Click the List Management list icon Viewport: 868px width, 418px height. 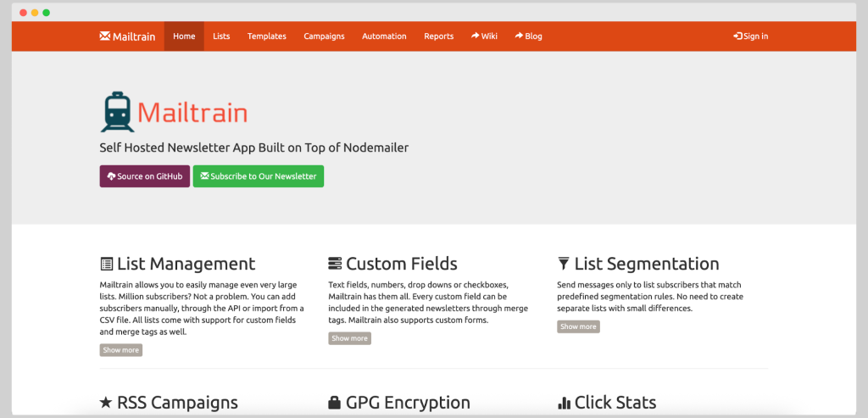(106, 264)
